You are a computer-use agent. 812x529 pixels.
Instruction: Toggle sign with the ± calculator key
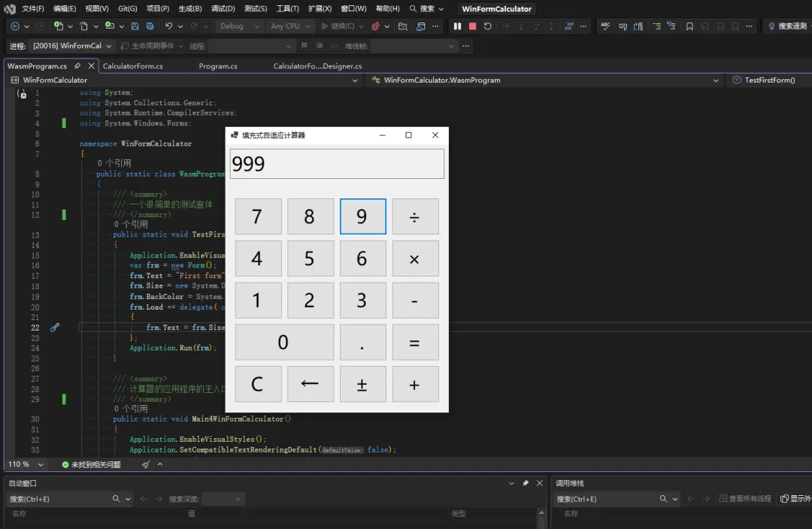(x=362, y=384)
